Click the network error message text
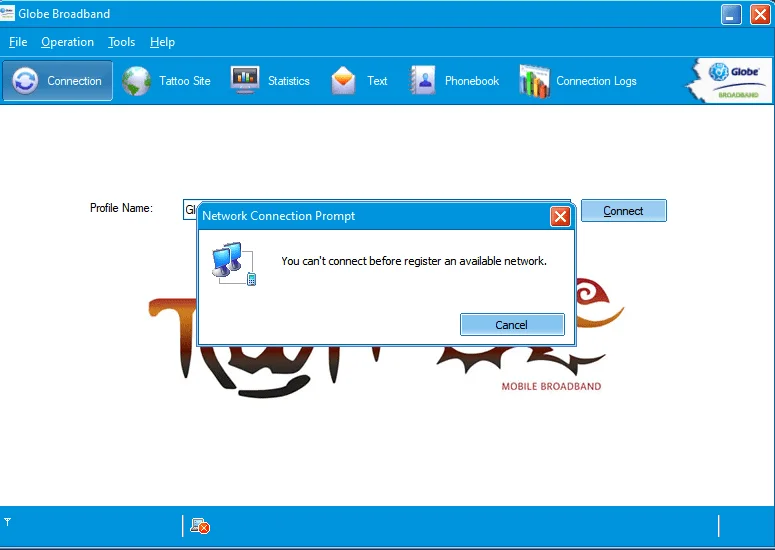Viewport: 775px width, 550px height. [414, 261]
